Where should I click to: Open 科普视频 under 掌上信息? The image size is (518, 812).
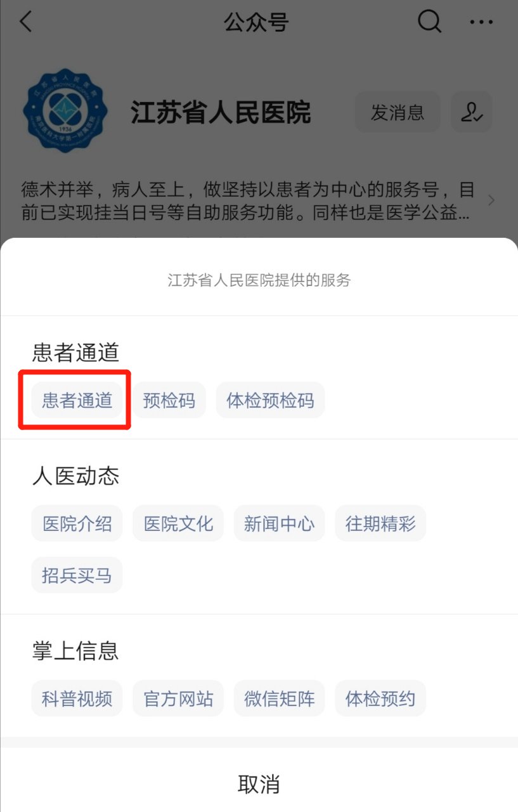point(77,698)
